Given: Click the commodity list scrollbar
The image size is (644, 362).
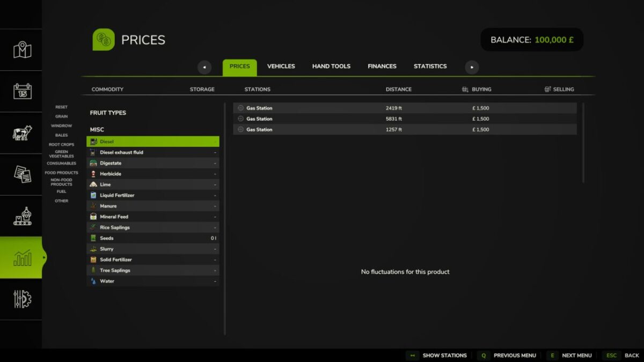Looking at the screenshot, I should coord(224,219).
